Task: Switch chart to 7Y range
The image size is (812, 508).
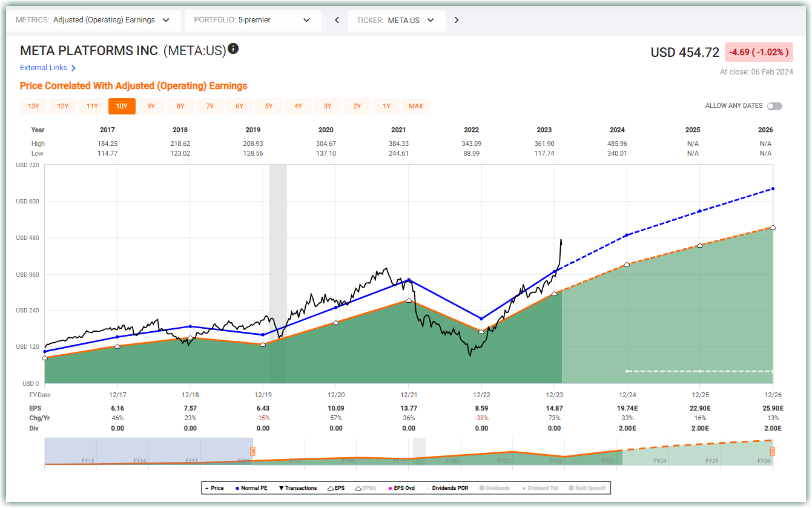Action: point(210,107)
